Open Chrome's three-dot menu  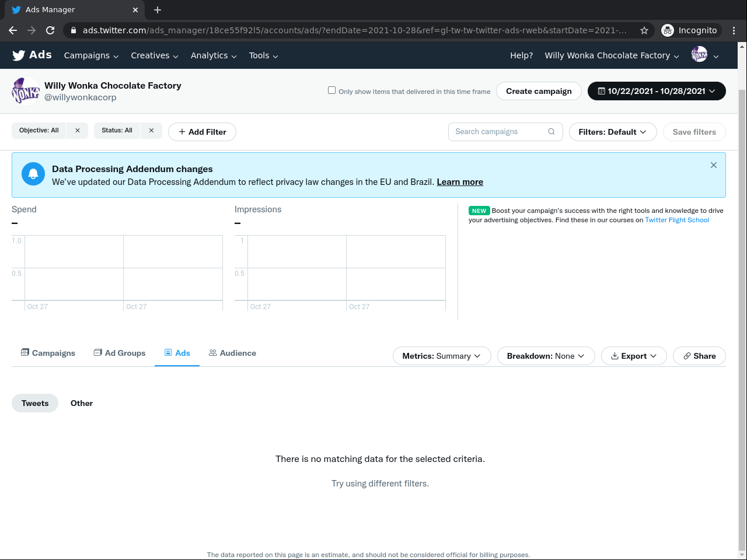pyautogui.click(x=734, y=30)
